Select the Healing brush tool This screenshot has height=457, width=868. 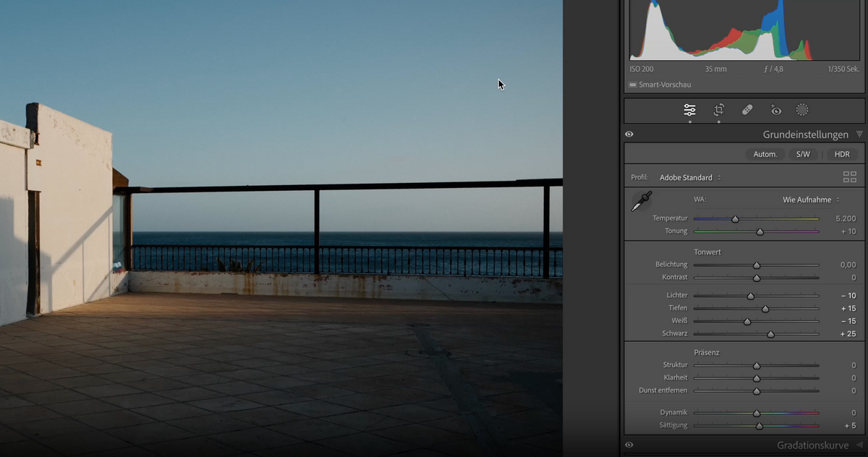pyautogui.click(x=746, y=109)
